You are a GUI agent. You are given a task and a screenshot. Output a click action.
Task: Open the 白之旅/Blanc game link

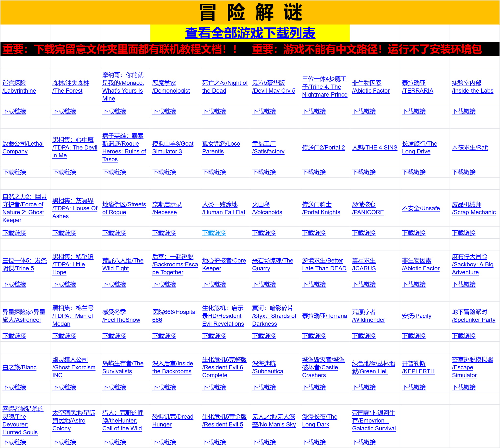19,368
